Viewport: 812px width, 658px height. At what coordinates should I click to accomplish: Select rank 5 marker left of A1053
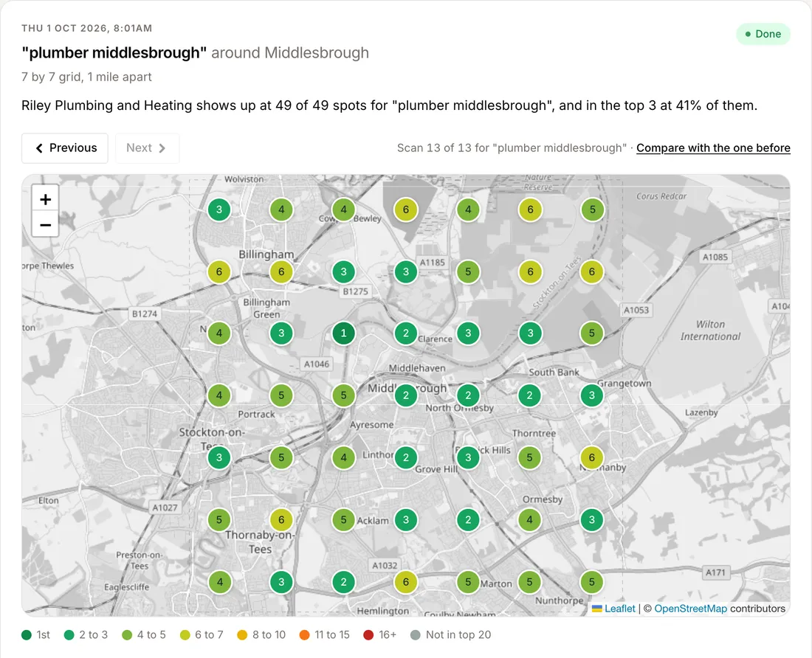pos(591,333)
